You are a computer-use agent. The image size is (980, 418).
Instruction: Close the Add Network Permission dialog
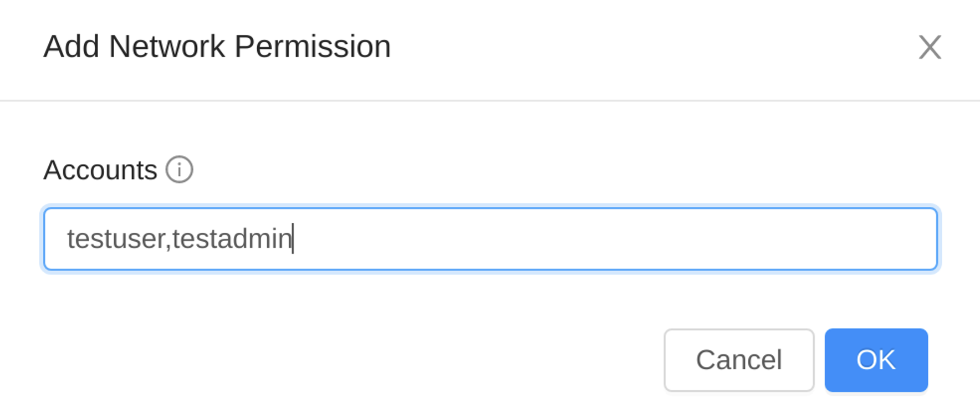tap(930, 47)
